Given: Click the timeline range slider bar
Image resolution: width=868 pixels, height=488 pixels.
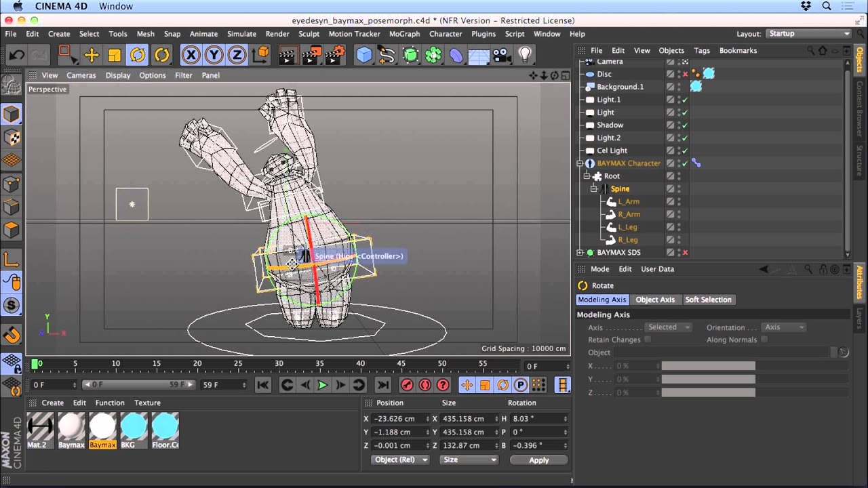Looking at the screenshot, I should [139, 384].
